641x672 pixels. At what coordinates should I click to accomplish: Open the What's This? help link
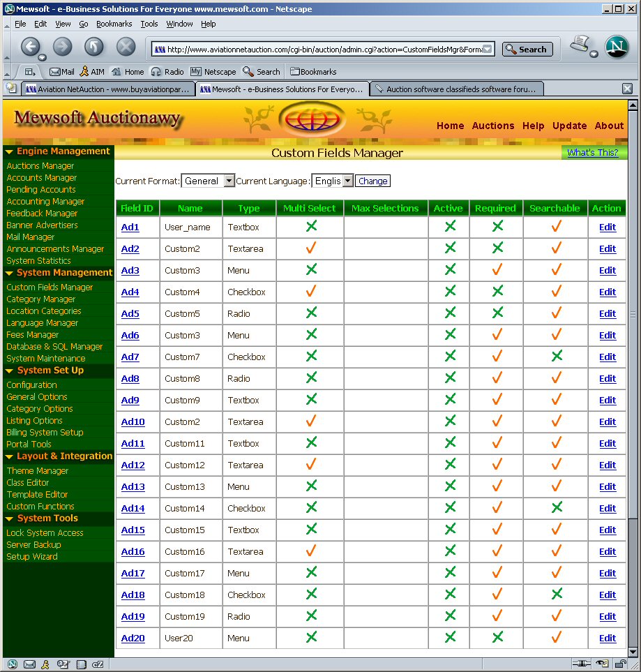pyautogui.click(x=593, y=153)
